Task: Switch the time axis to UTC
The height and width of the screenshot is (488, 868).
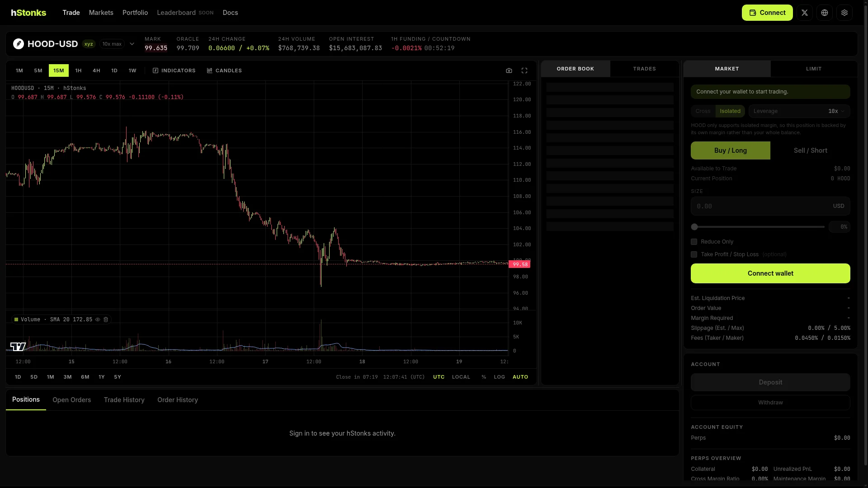Action: (x=439, y=377)
